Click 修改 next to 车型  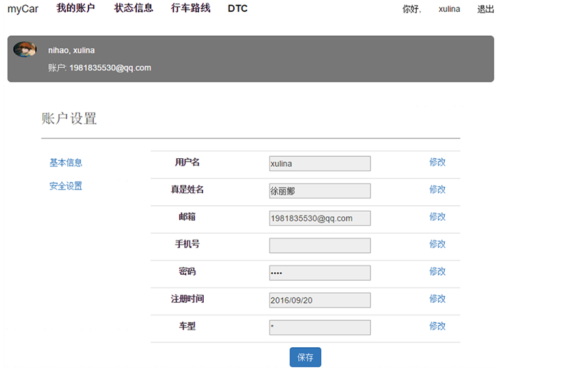[x=438, y=326]
